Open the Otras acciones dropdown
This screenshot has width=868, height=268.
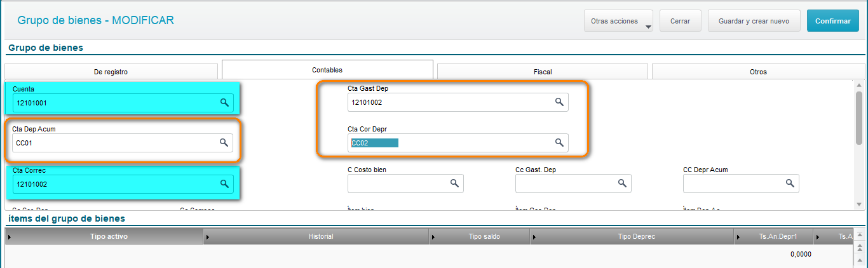(x=618, y=21)
